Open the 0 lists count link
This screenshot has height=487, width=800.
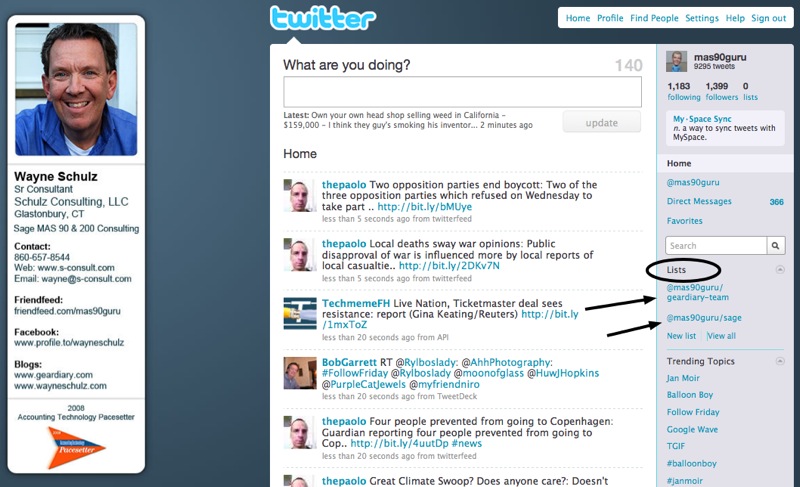[750, 91]
